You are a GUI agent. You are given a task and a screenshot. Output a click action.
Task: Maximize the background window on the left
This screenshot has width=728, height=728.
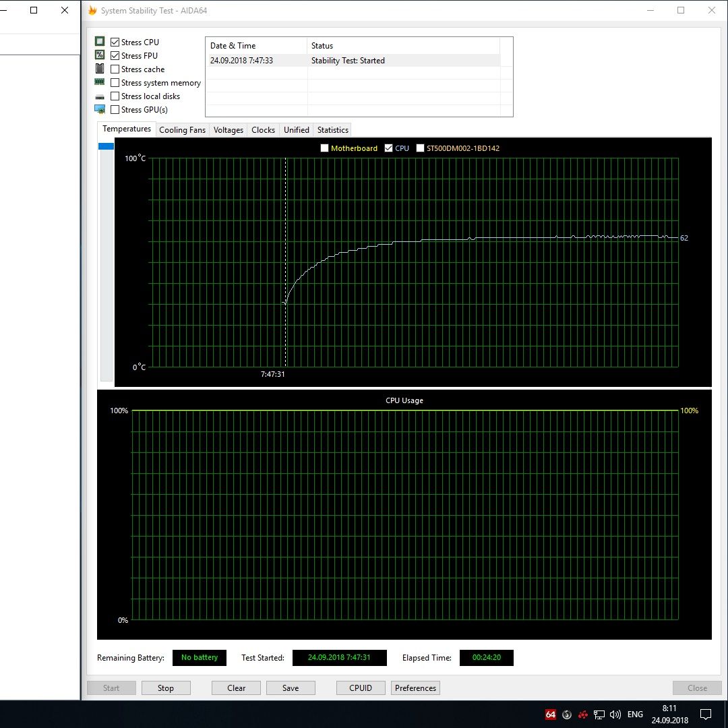pyautogui.click(x=34, y=10)
